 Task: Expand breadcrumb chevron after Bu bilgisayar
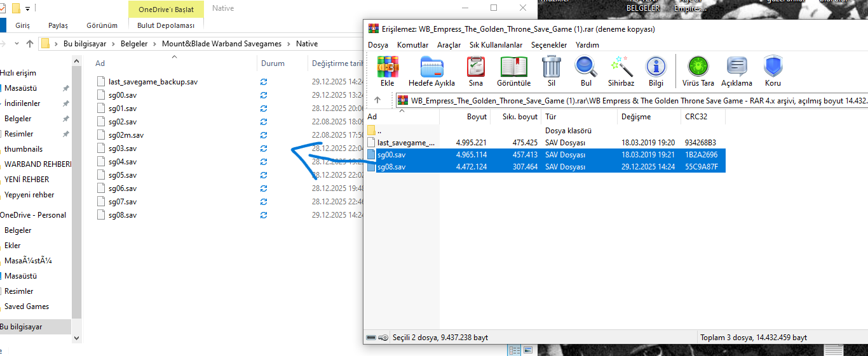(113, 44)
